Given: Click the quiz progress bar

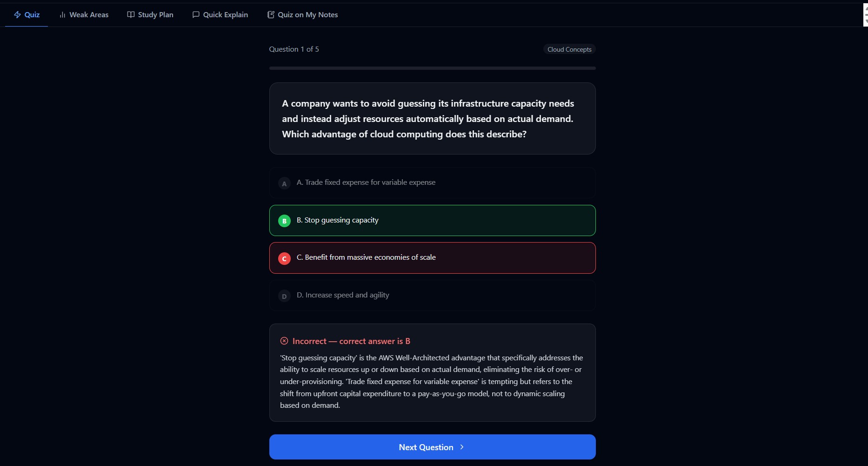Looking at the screenshot, I should click(x=432, y=68).
